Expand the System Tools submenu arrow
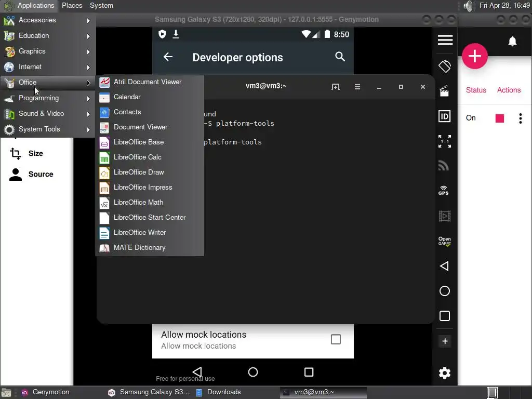The height and width of the screenshot is (399, 532). tap(88, 129)
